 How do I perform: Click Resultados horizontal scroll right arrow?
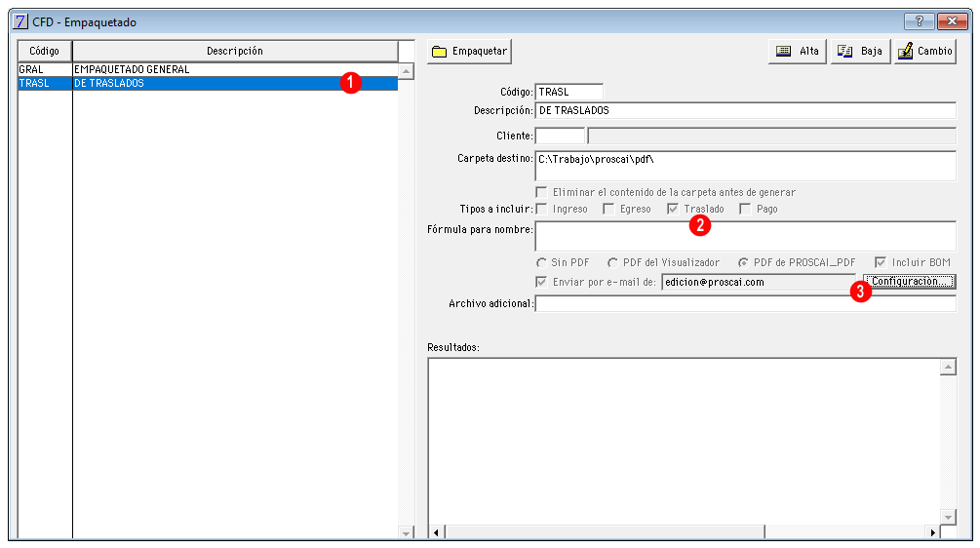pyautogui.click(x=932, y=532)
